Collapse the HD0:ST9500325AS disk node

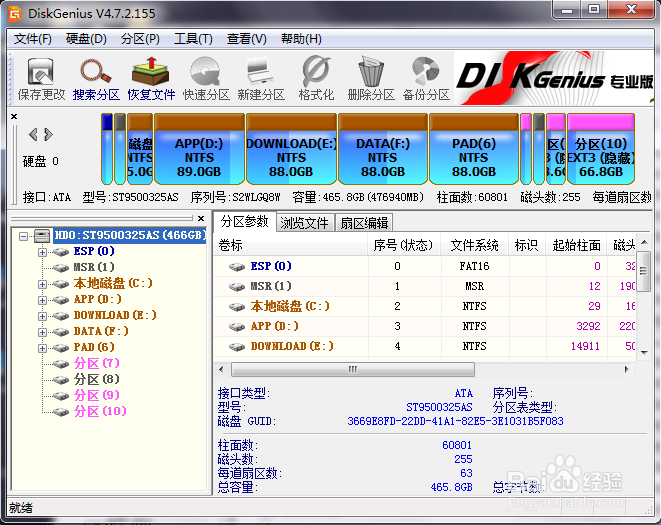[24, 236]
